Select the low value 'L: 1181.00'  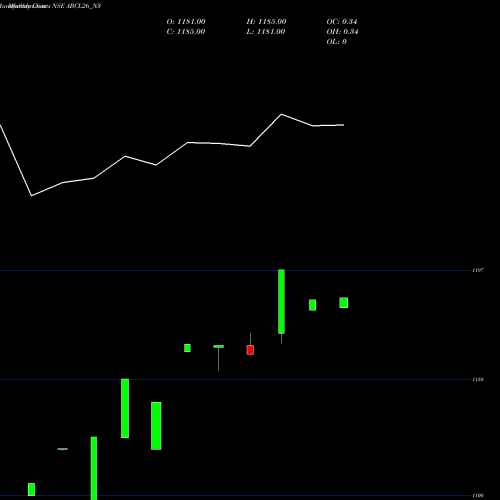[x=266, y=32]
